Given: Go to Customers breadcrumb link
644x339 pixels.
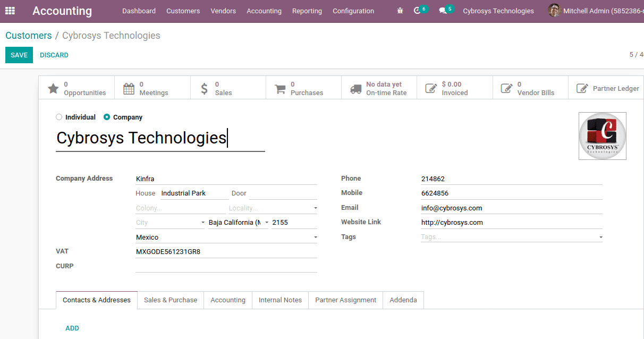Looking at the screenshot, I should coord(29,36).
